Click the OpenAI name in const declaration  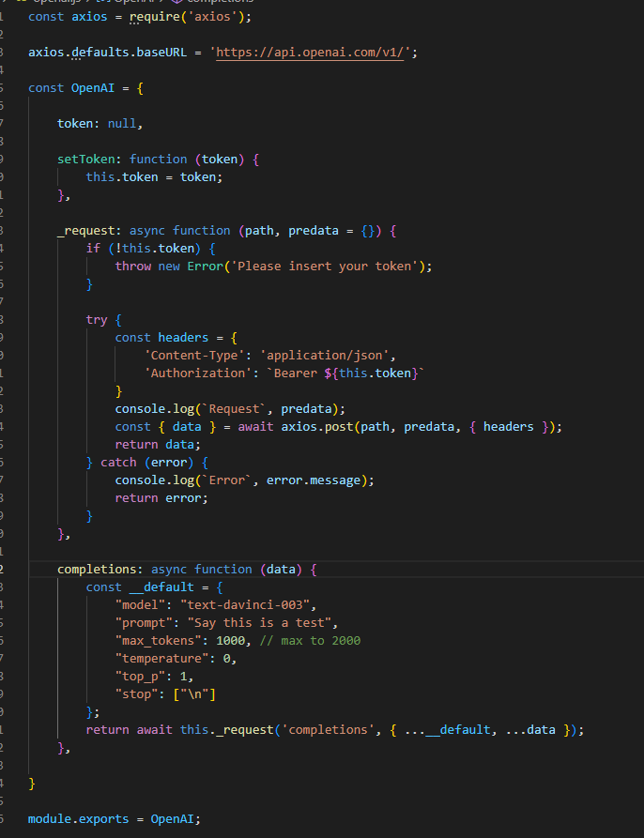point(93,87)
